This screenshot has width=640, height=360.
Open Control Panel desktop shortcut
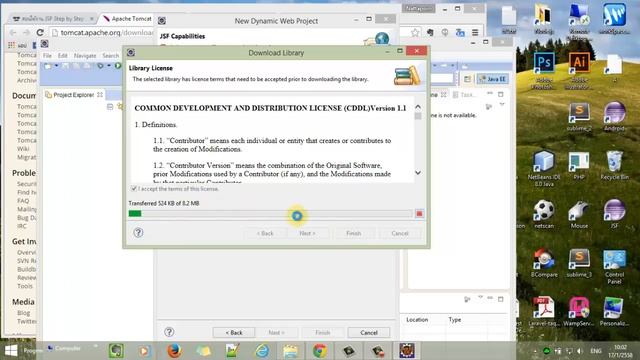(x=614, y=266)
